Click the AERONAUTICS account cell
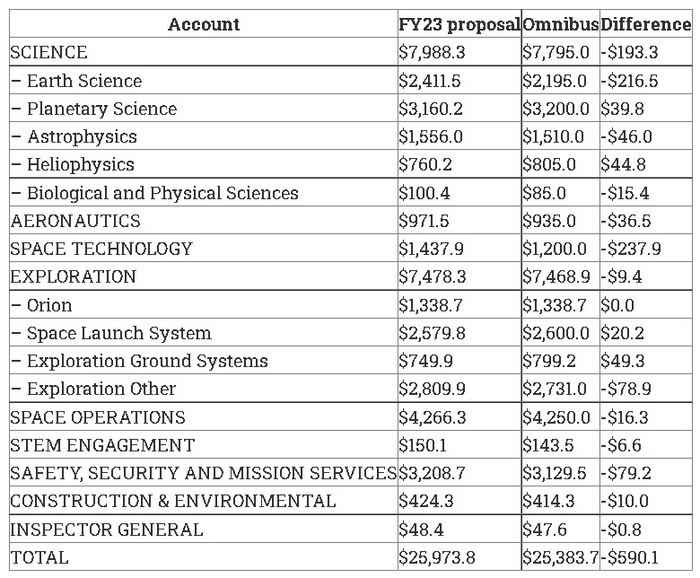 [76, 220]
